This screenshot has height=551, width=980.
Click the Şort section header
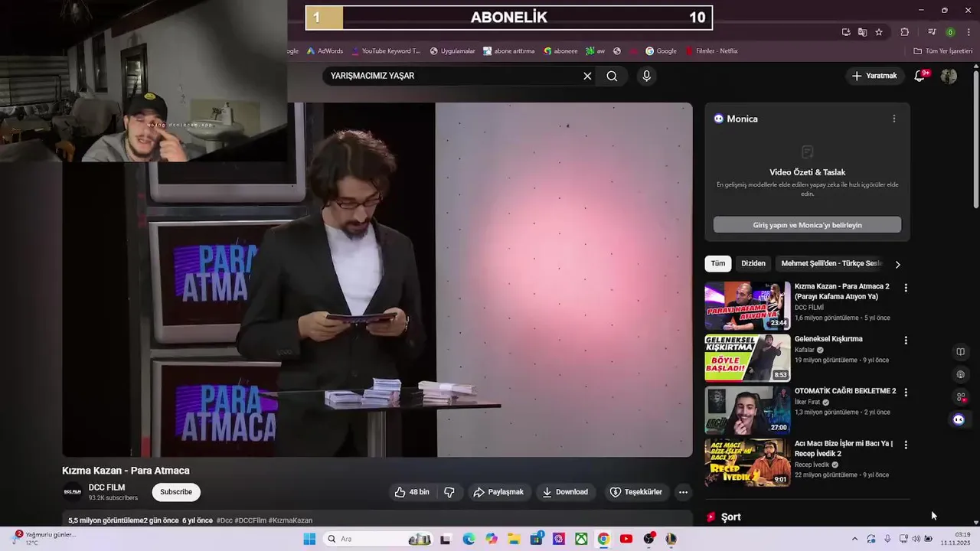[731, 517]
